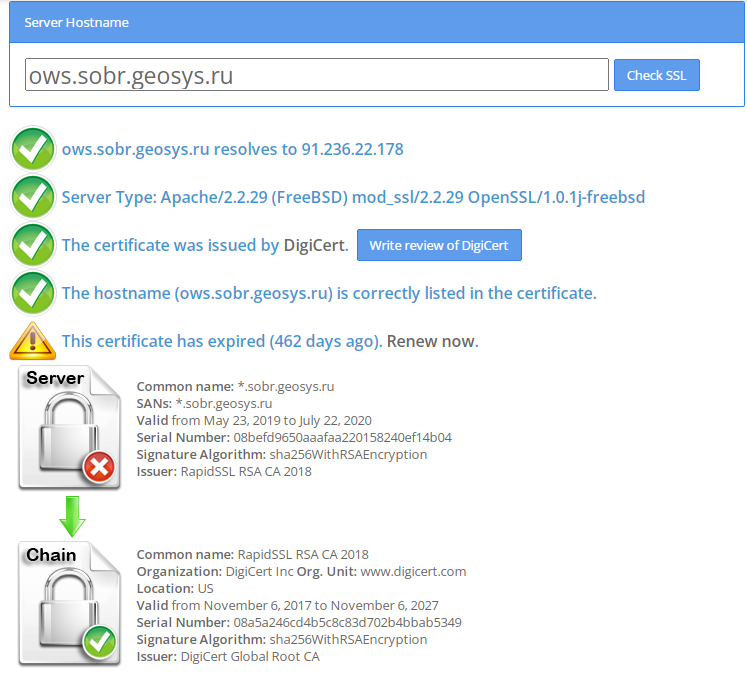Screen dimensions: 747x684
Task: Click the green checkmark beside hostname correctly listed
Action: (x=33, y=293)
